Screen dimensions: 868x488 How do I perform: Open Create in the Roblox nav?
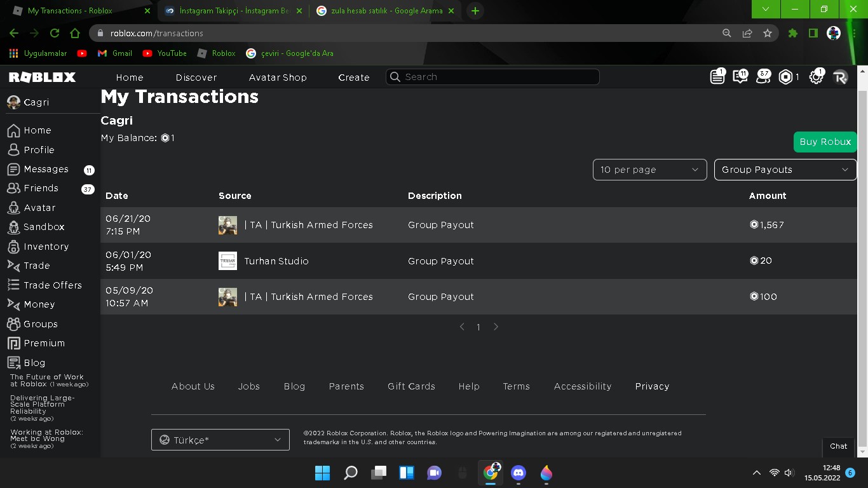(354, 78)
